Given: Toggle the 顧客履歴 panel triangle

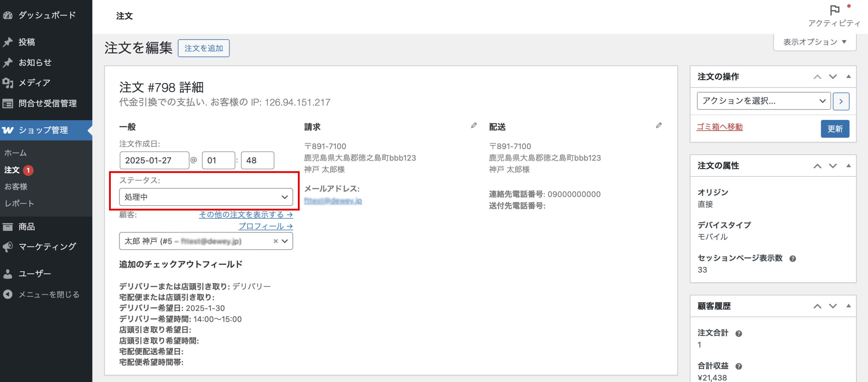Looking at the screenshot, I should (x=848, y=306).
